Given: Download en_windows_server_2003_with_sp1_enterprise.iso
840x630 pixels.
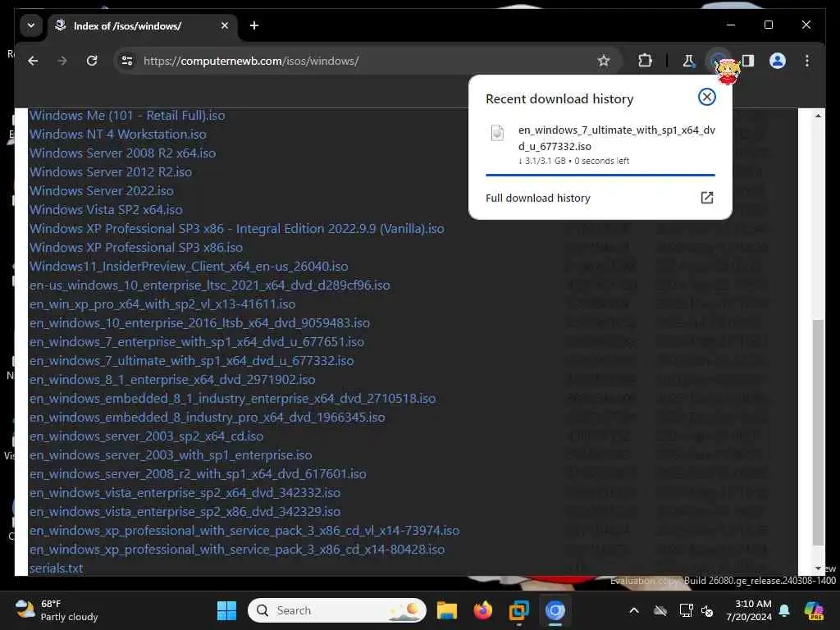Looking at the screenshot, I should 171,454.
